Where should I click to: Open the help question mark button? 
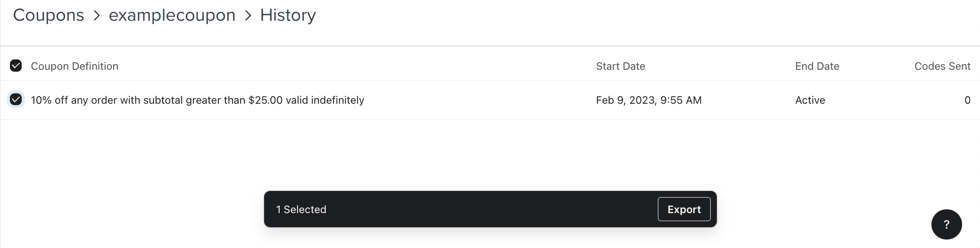(x=946, y=224)
